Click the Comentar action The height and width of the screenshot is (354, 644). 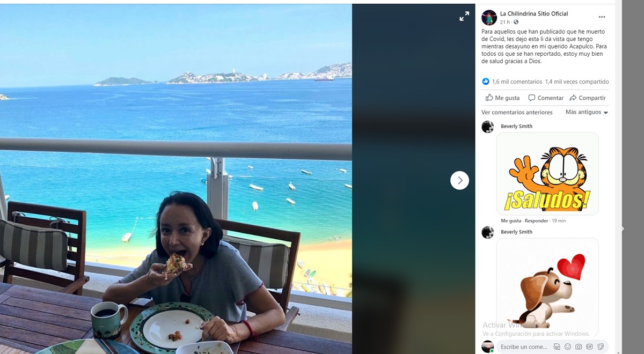tap(546, 98)
